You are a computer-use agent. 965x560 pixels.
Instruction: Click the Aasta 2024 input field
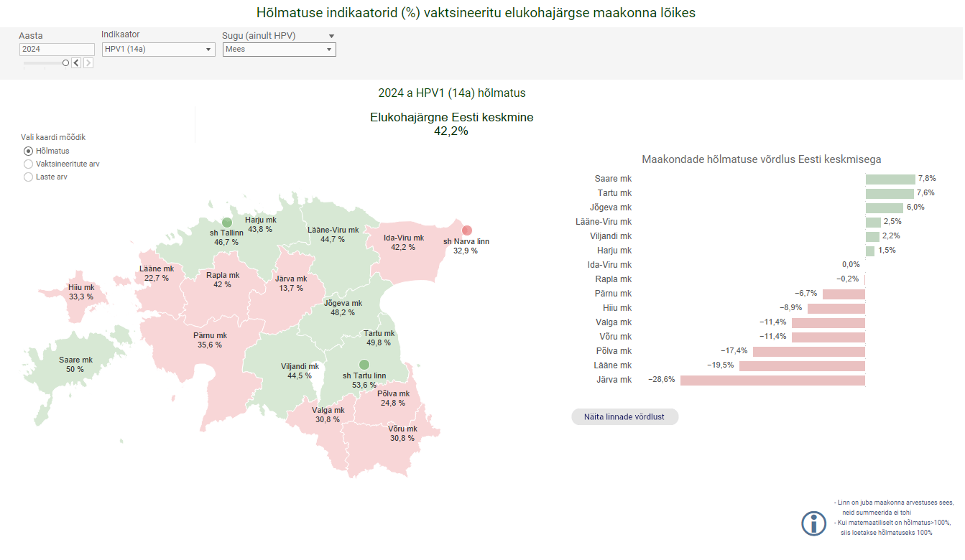tap(57, 50)
